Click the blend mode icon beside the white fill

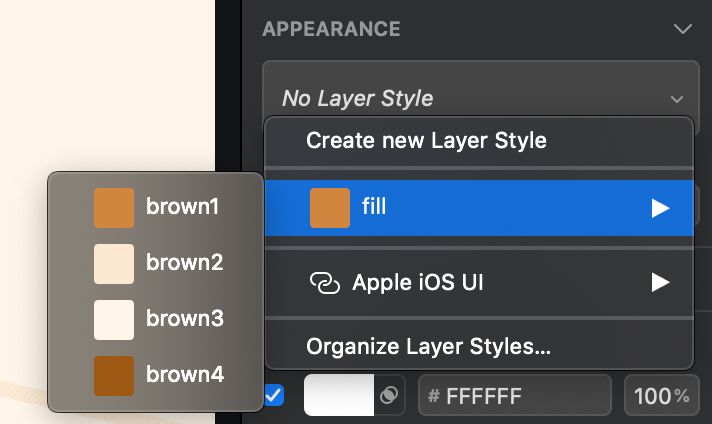click(x=390, y=396)
